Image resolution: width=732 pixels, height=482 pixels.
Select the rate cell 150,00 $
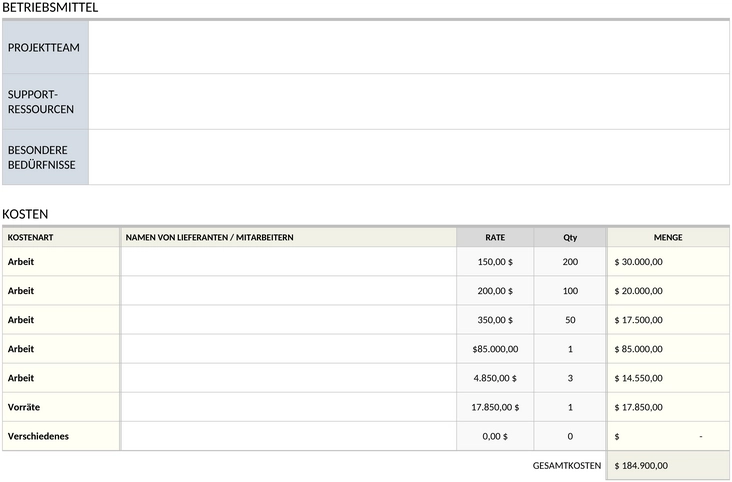pos(495,262)
